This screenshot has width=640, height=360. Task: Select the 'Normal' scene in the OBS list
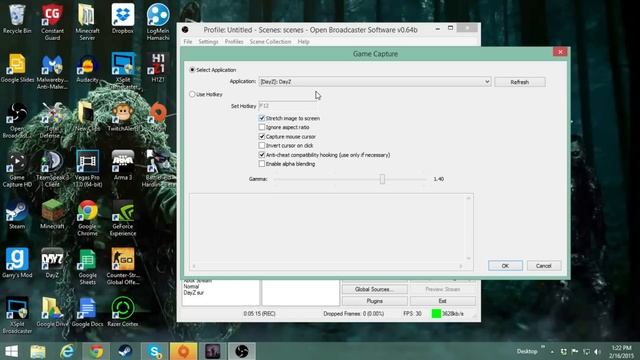click(x=191, y=287)
